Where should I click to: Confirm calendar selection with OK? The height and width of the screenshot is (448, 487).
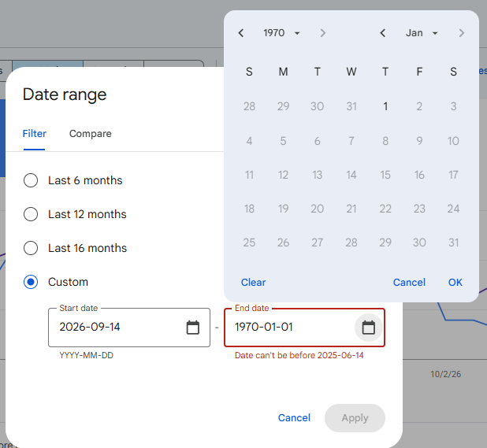pyautogui.click(x=455, y=283)
